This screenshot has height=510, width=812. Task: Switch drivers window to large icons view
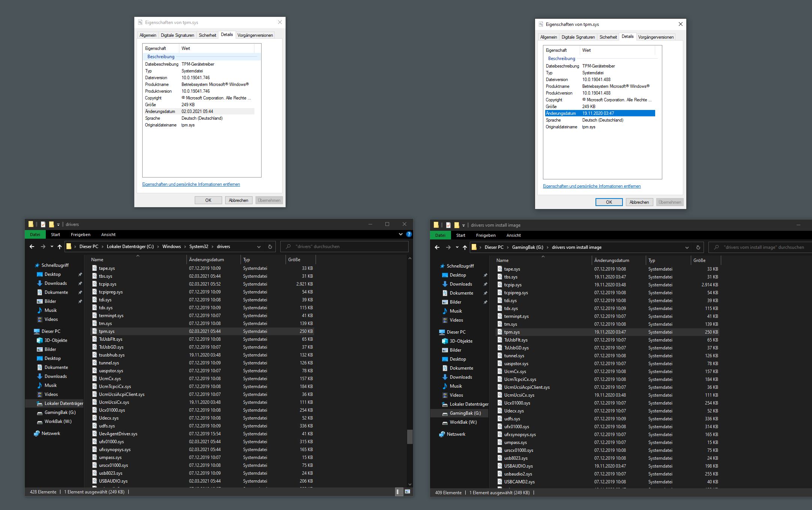tap(408, 492)
